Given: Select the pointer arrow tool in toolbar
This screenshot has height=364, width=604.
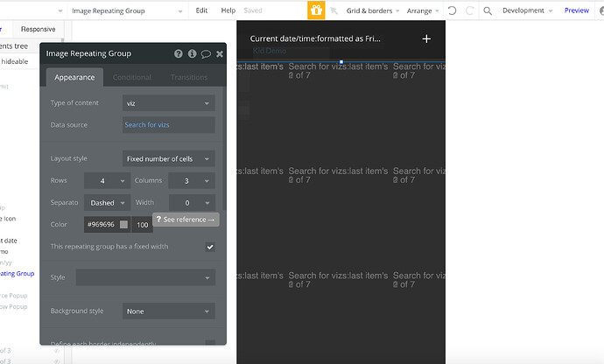Looking at the screenshot, I should [334, 10].
